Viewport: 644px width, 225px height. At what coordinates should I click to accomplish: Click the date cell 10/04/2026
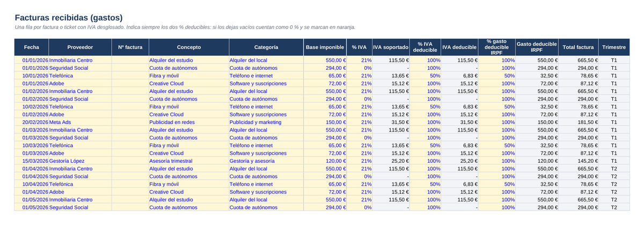(32, 184)
